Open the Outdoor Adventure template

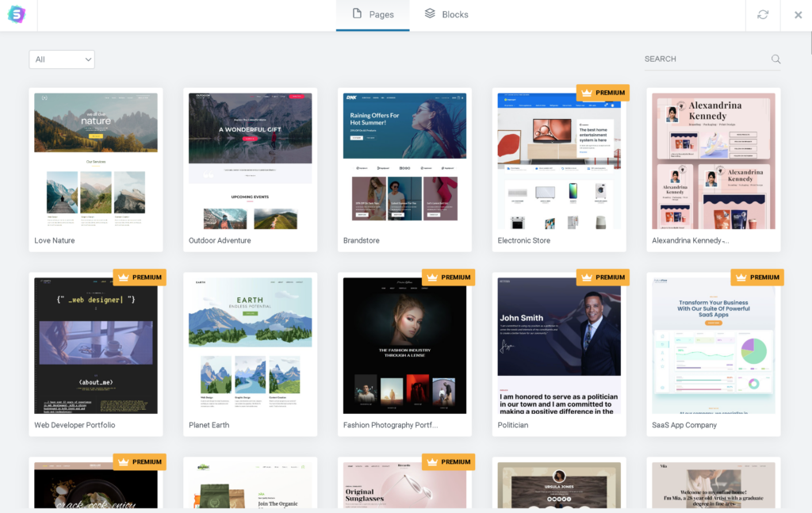(250, 161)
